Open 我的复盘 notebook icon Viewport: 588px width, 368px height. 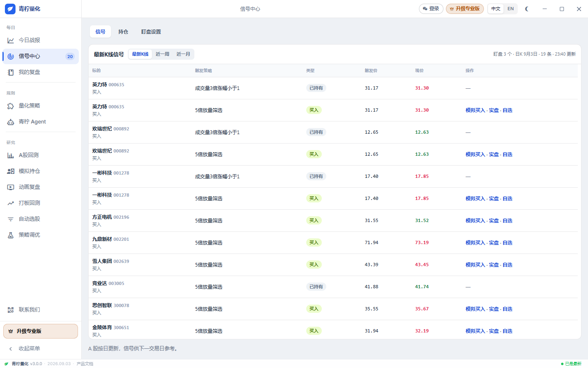(11, 72)
